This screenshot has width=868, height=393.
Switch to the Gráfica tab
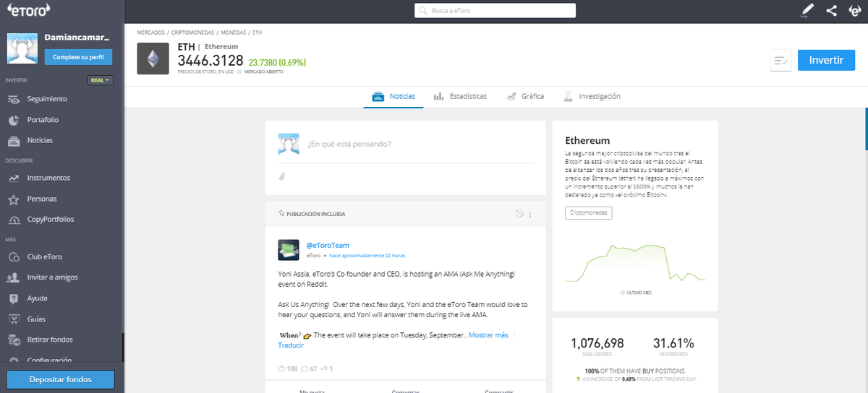(x=525, y=96)
